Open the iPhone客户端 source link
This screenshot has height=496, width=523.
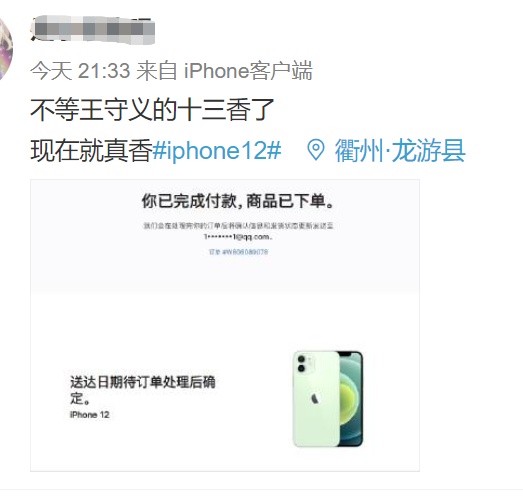(248, 71)
